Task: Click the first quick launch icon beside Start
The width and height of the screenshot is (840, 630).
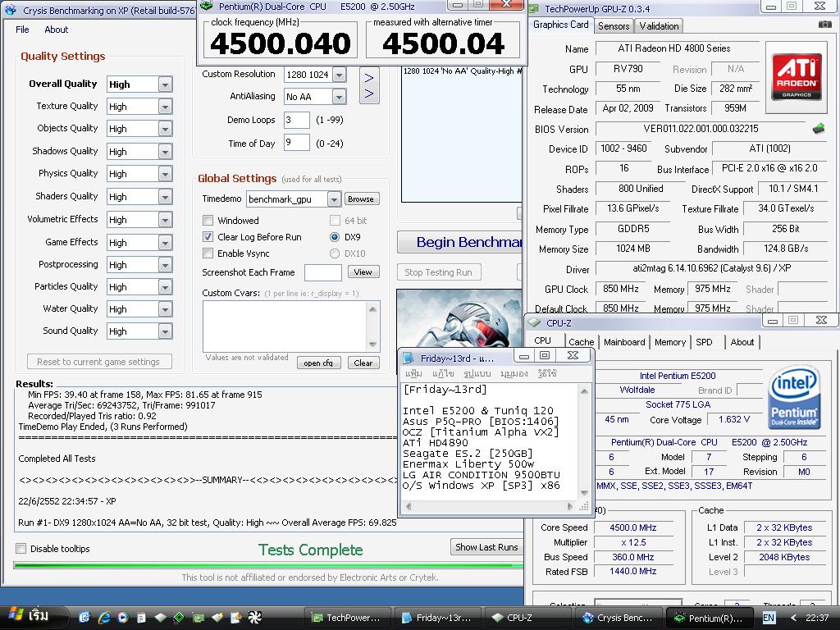Action: (x=84, y=617)
